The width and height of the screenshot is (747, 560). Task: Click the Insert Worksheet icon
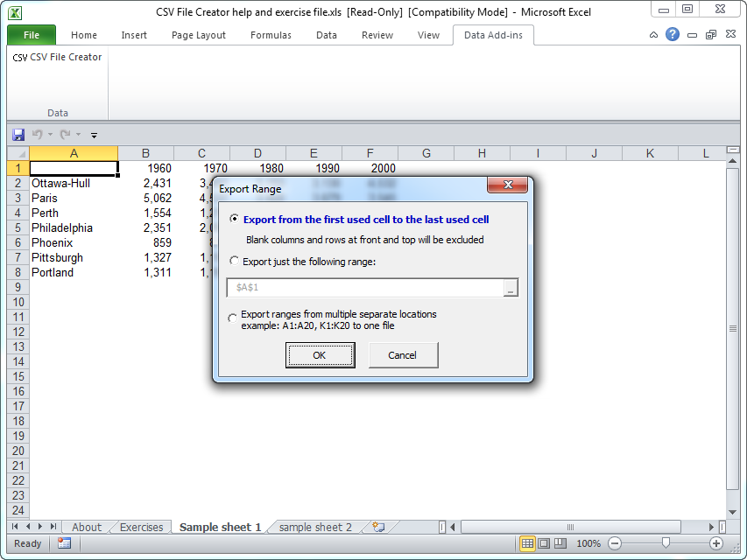point(378,527)
